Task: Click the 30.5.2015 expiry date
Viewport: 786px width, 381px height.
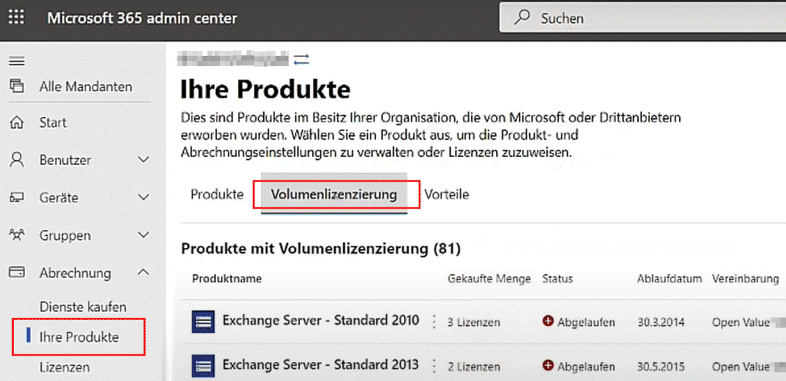Action: pyautogui.click(x=661, y=366)
